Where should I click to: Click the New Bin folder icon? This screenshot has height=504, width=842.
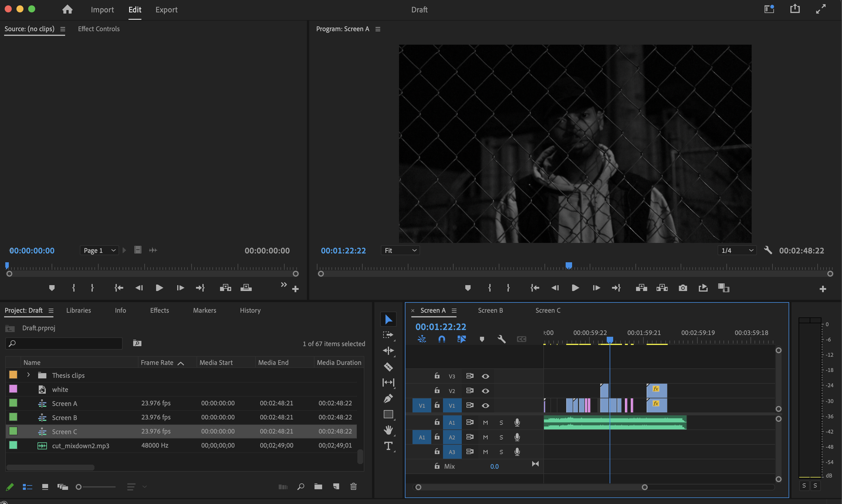click(318, 487)
